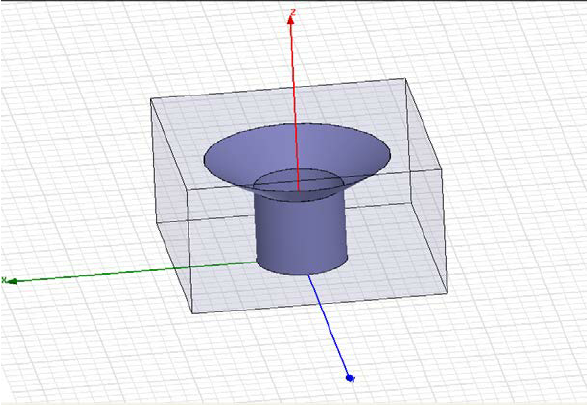587x405 pixels.
Task: Click the green X axis label
Action: click(4, 280)
